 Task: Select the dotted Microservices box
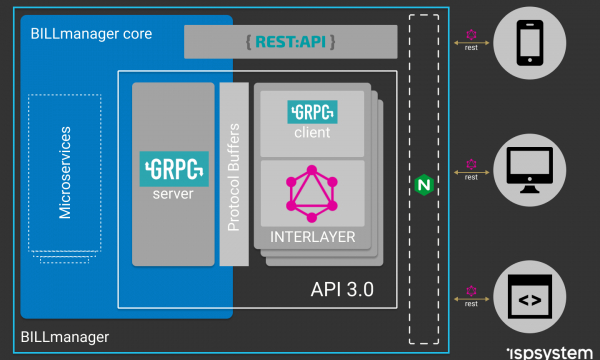point(65,173)
